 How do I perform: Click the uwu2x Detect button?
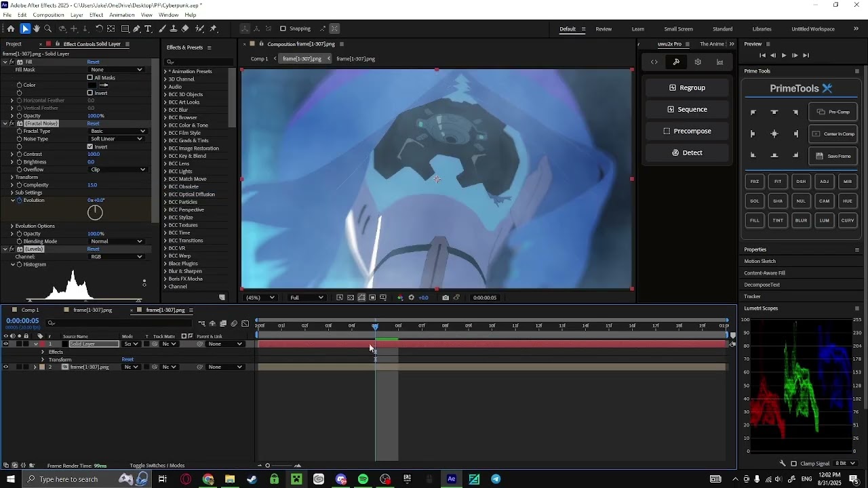(687, 152)
